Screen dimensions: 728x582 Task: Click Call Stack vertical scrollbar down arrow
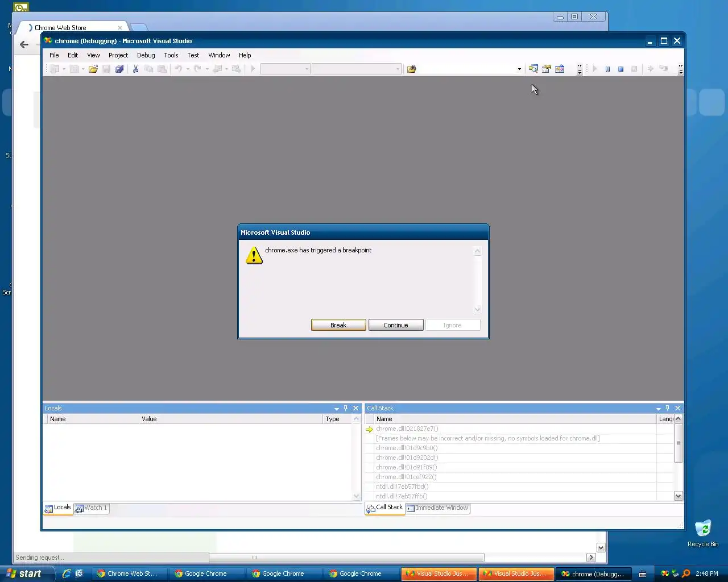click(x=678, y=496)
